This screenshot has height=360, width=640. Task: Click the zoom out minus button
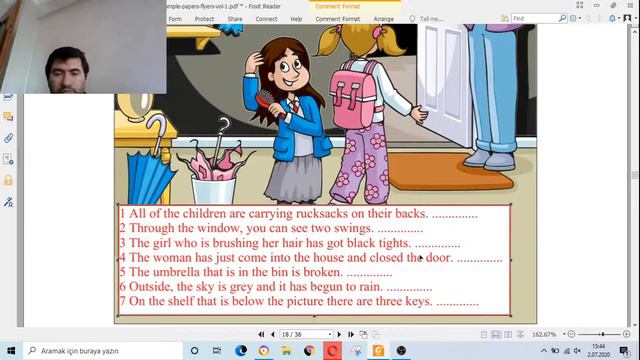point(571,334)
